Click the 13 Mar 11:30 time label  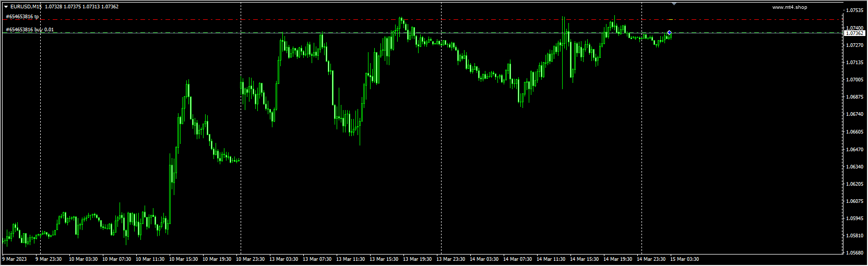click(x=350, y=259)
